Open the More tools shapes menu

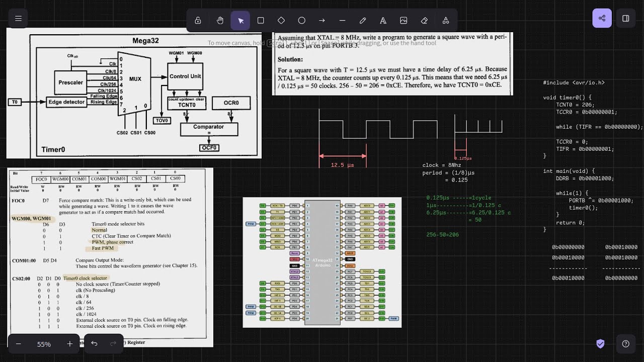446,21
